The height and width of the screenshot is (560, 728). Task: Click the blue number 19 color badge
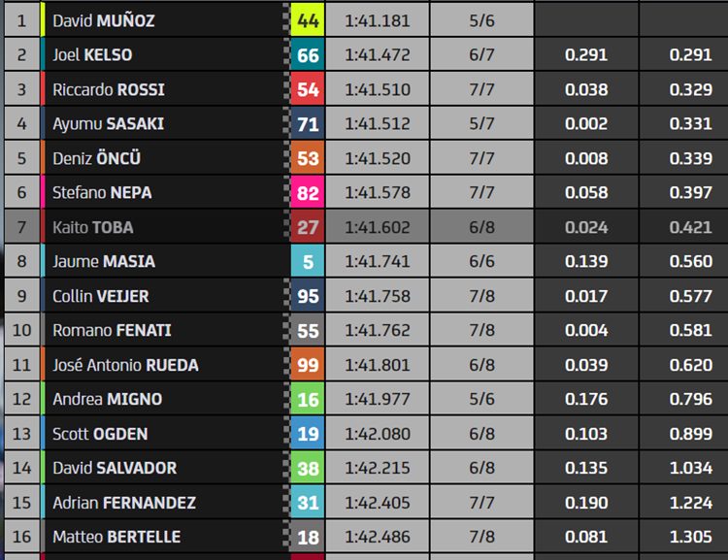coord(308,433)
